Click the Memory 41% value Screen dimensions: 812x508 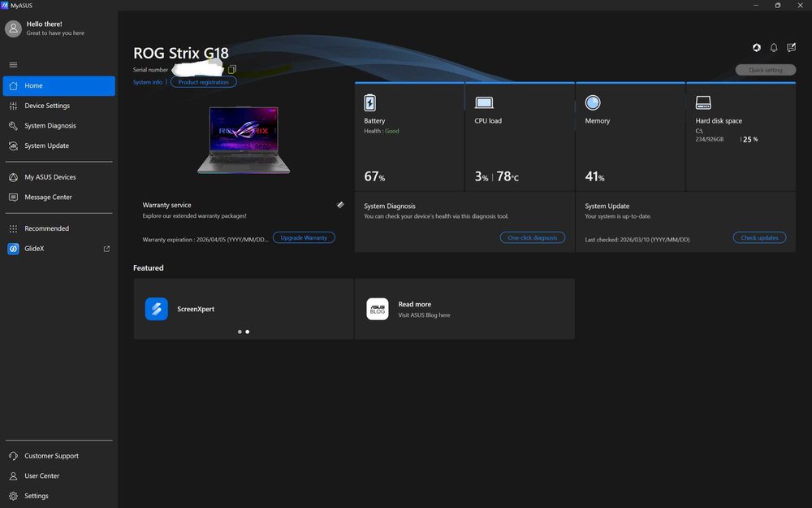coord(594,176)
